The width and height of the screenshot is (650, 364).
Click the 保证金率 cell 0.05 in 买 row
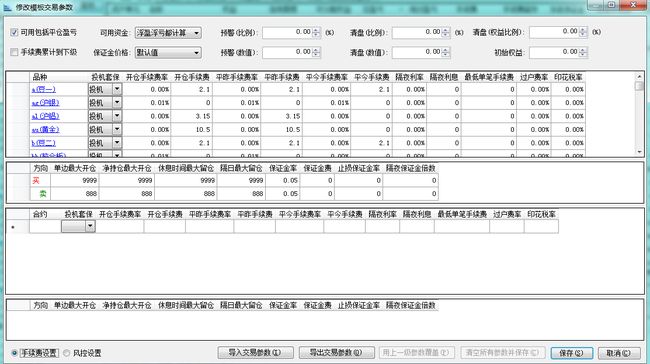pos(283,180)
